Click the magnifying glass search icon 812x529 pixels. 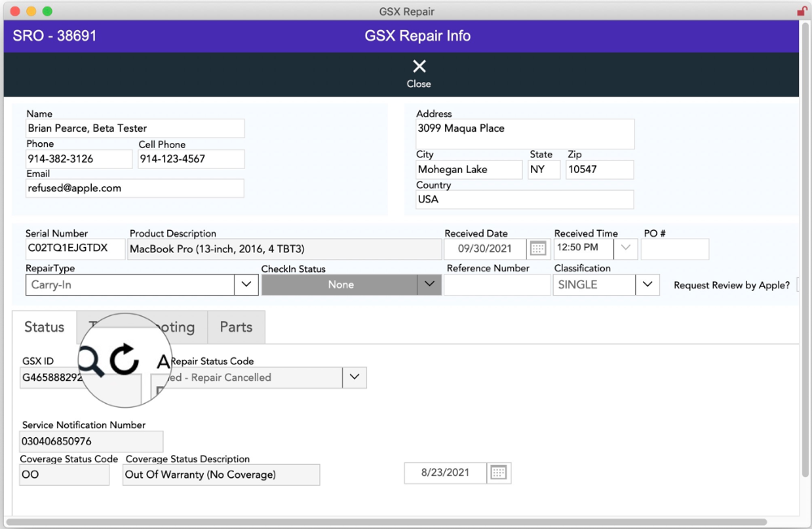coord(91,360)
